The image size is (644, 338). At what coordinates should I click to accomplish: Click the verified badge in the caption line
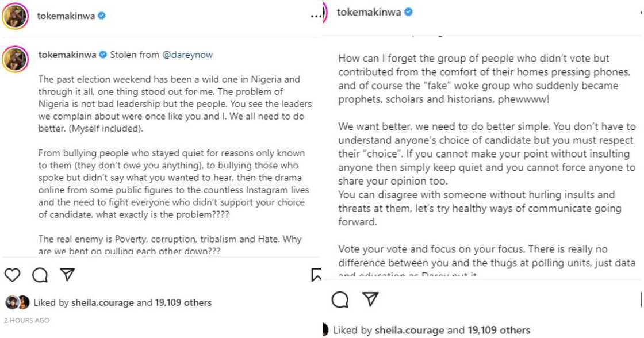[x=103, y=55]
